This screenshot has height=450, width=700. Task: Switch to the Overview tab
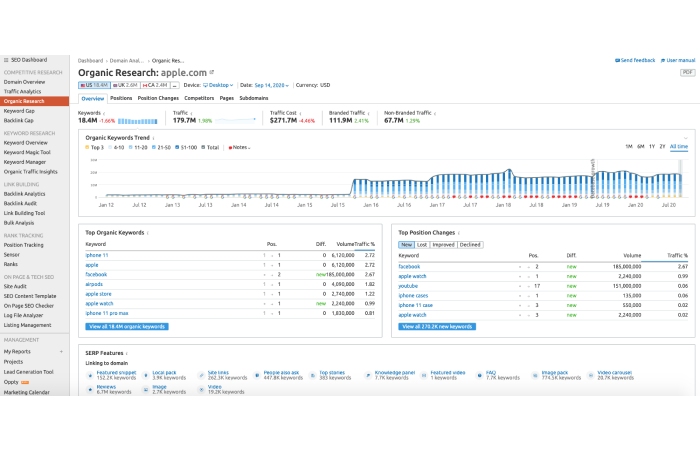coord(93,98)
